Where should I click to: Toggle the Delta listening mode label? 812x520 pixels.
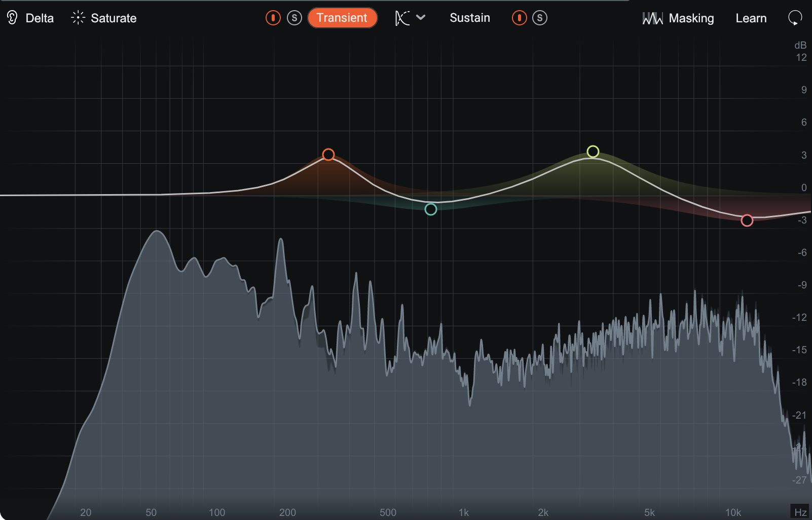coord(40,18)
